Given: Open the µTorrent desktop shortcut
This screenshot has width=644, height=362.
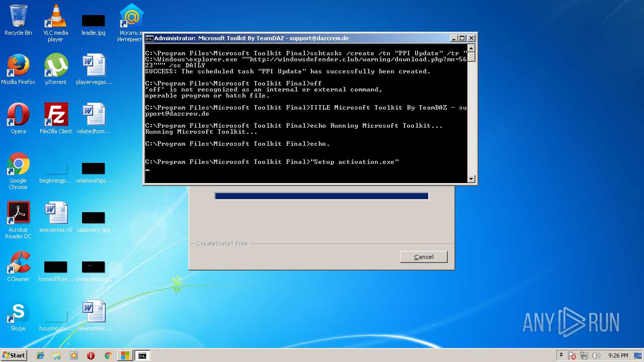Looking at the screenshot, I should (55, 69).
